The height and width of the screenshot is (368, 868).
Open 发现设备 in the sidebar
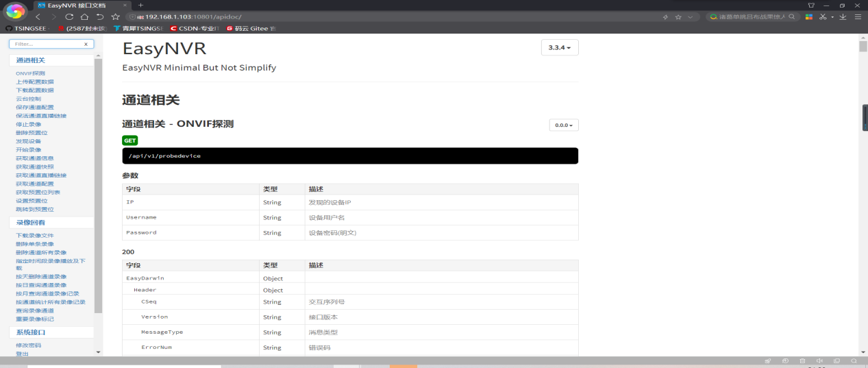pyautogui.click(x=28, y=141)
